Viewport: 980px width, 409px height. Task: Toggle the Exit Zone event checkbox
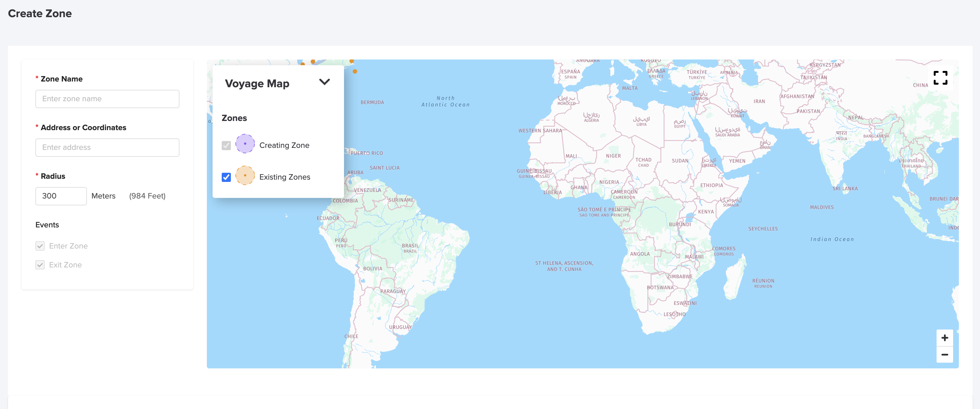(x=40, y=265)
